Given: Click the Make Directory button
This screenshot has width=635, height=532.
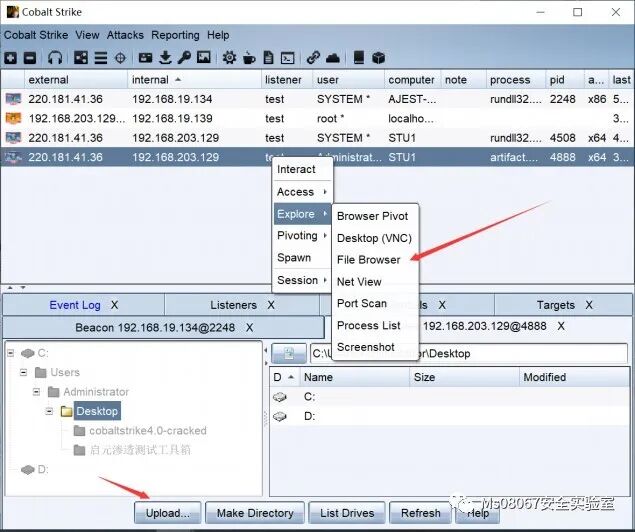Looking at the screenshot, I should (x=255, y=513).
